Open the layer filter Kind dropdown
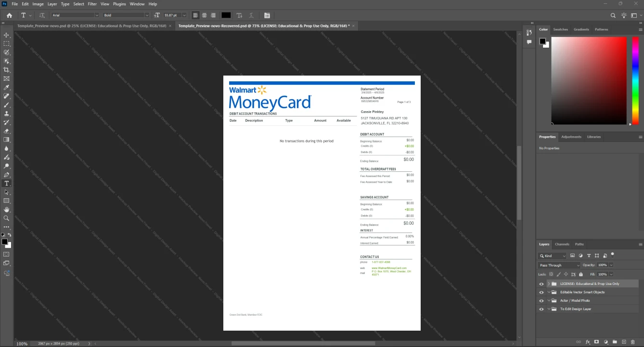This screenshot has width=644, height=347. [x=553, y=256]
